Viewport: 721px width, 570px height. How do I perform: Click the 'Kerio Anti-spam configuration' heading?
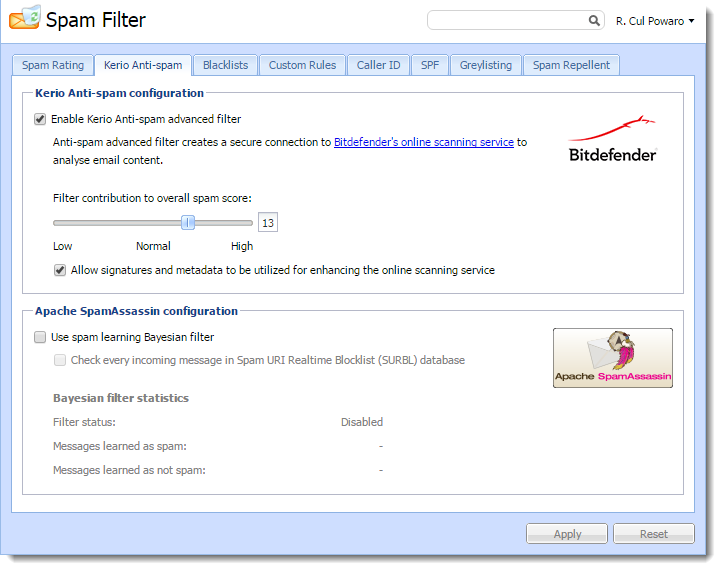(120, 93)
